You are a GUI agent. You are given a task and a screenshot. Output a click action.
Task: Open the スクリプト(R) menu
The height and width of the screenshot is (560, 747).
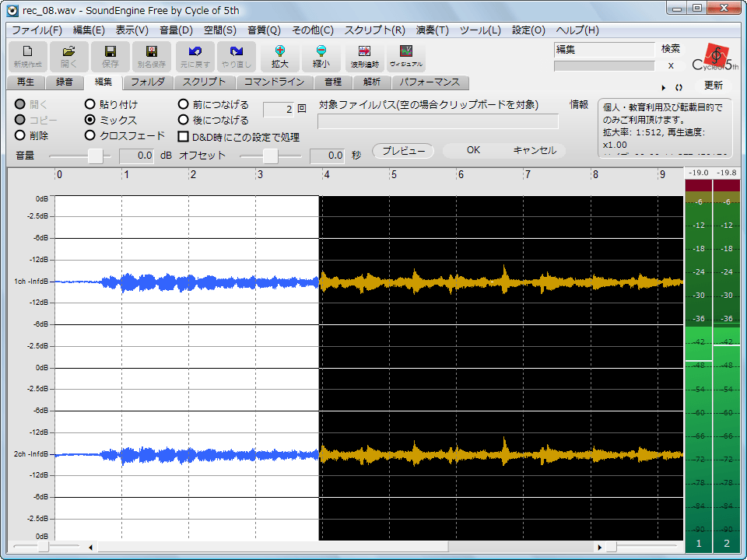pyautogui.click(x=373, y=30)
